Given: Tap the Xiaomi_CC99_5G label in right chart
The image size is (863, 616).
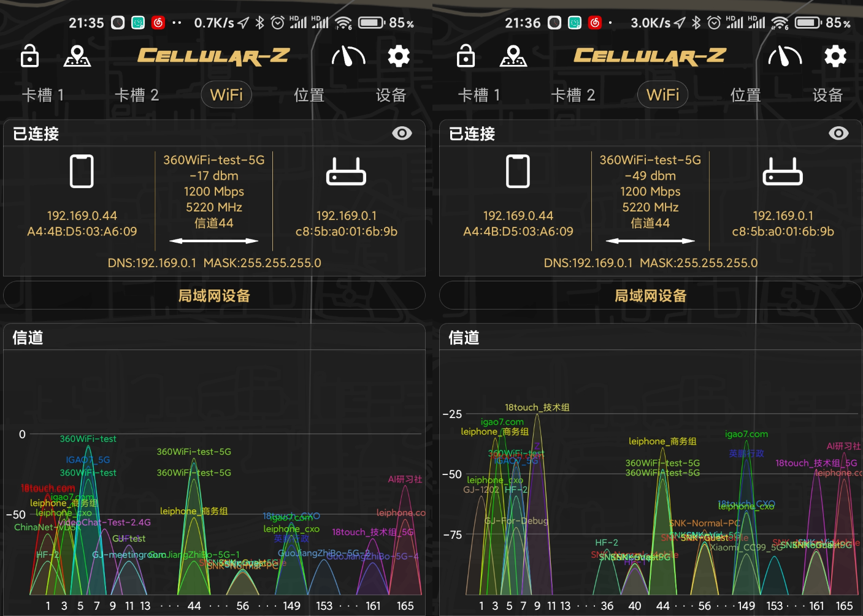Looking at the screenshot, I should 746,547.
